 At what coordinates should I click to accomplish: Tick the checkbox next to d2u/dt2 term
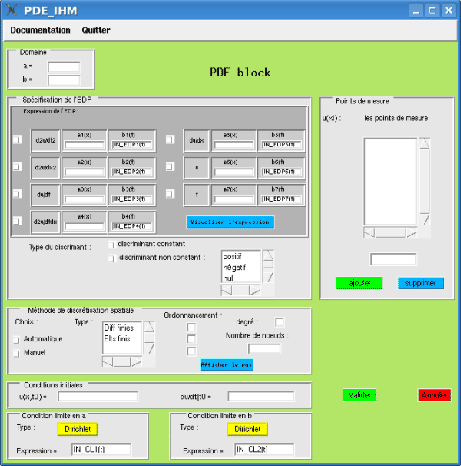pyautogui.click(x=17, y=139)
